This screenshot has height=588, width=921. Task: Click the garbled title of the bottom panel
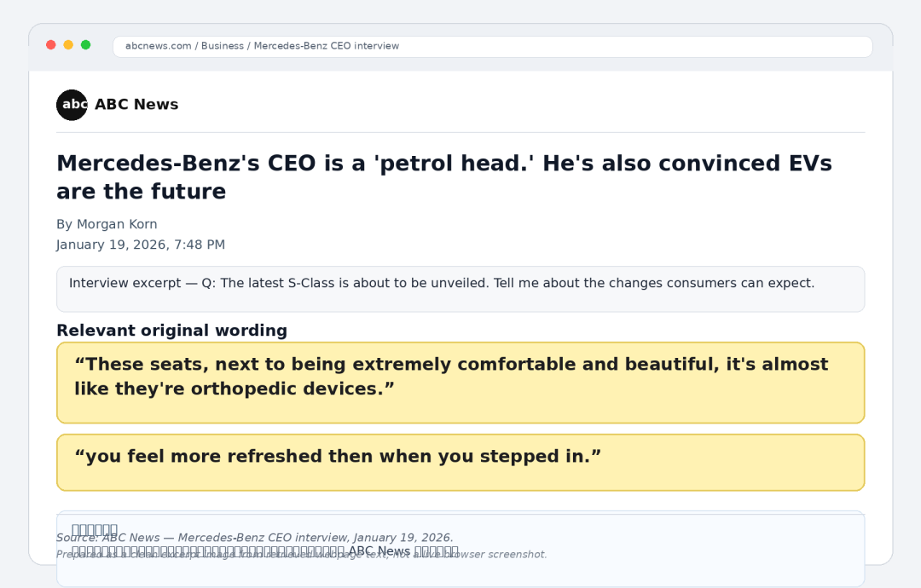coord(95,529)
